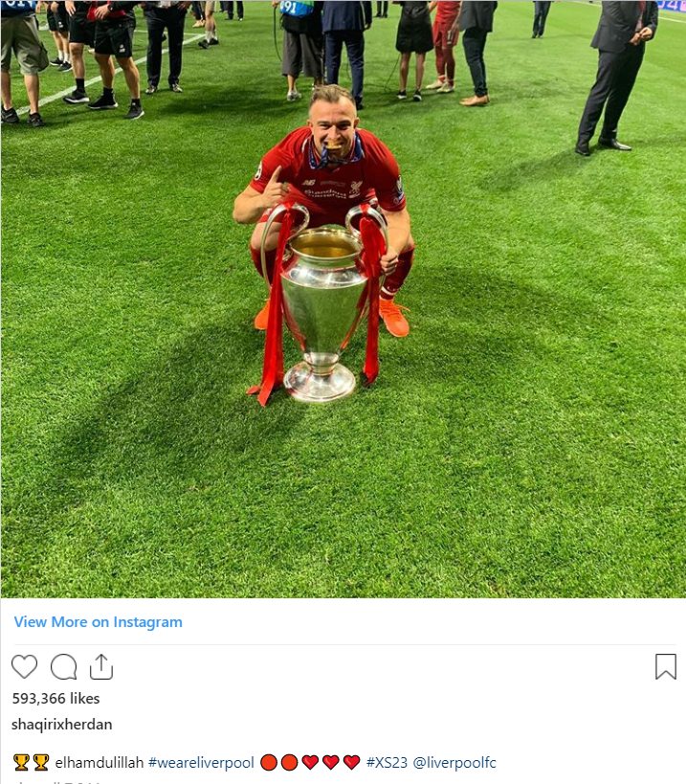686x784 pixels.
Task: Click the last red heart emoji
Action: coord(352,763)
